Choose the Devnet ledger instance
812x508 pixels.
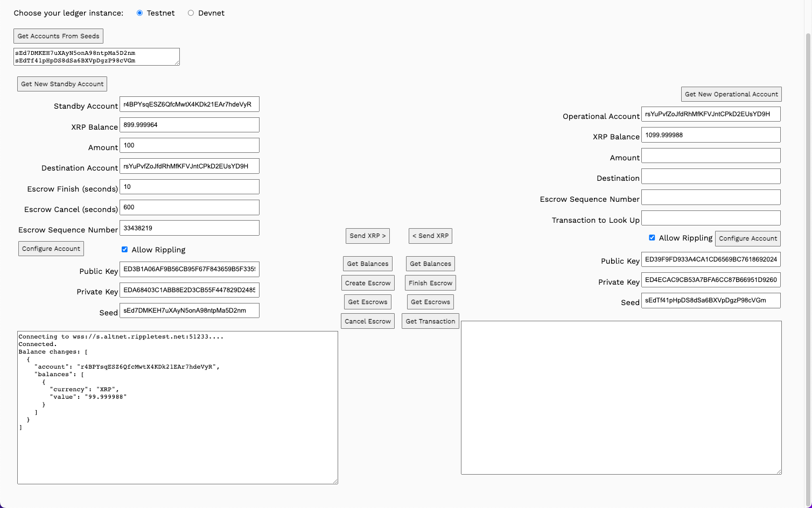(x=191, y=13)
